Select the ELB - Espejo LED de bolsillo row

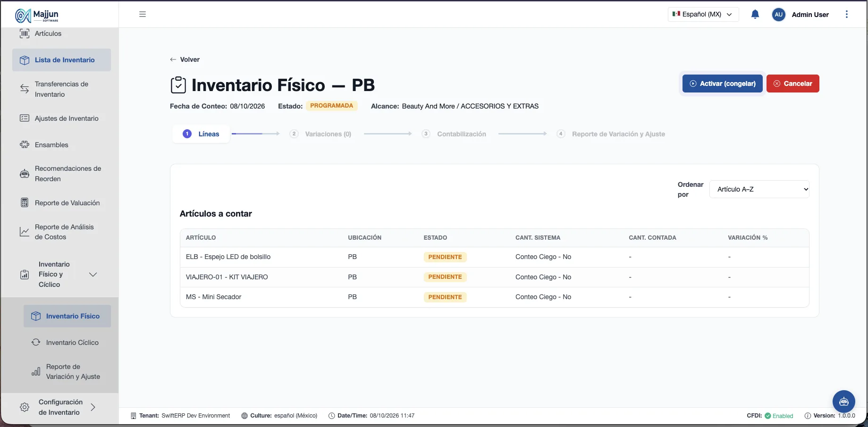point(495,257)
